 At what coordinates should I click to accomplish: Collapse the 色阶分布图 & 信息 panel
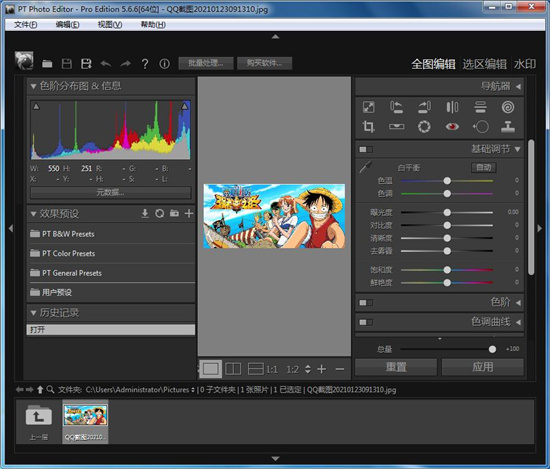(33, 86)
